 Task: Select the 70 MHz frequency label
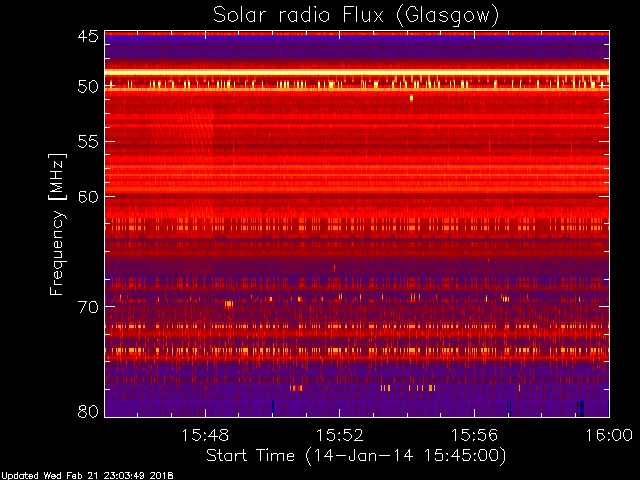coord(88,307)
